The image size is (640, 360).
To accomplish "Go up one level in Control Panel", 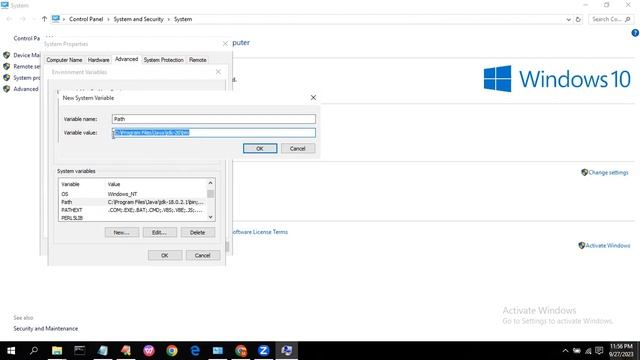I will click(44, 19).
